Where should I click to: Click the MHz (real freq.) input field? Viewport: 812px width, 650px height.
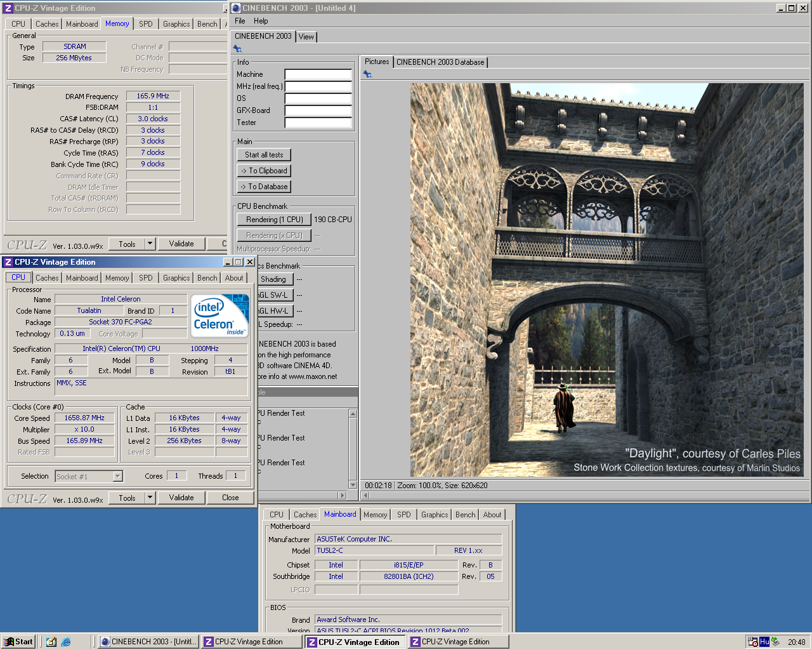pyautogui.click(x=318, y=86)
